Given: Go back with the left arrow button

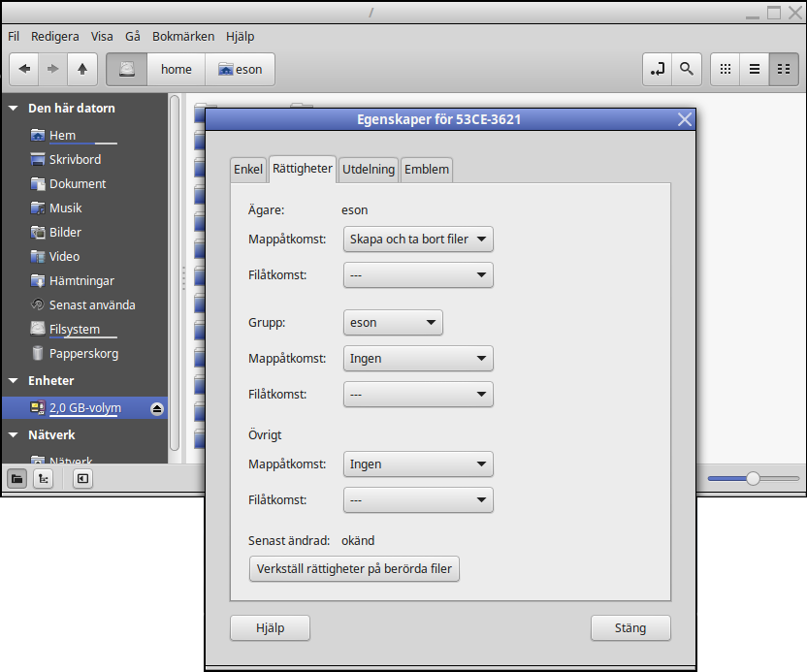Looking at the screenshot, I should click(x=24, y=69).
